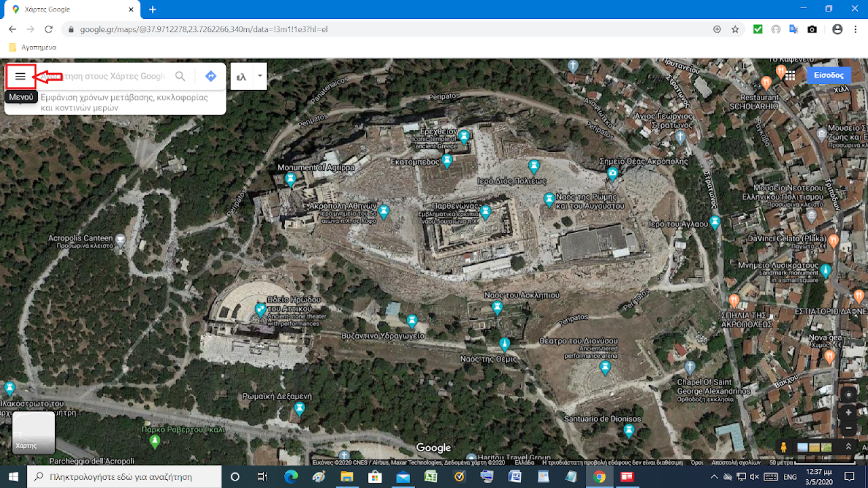Open the Google Maps hamburger menu
The width and height of the screenshot is (868, 488).
point(20,77)
